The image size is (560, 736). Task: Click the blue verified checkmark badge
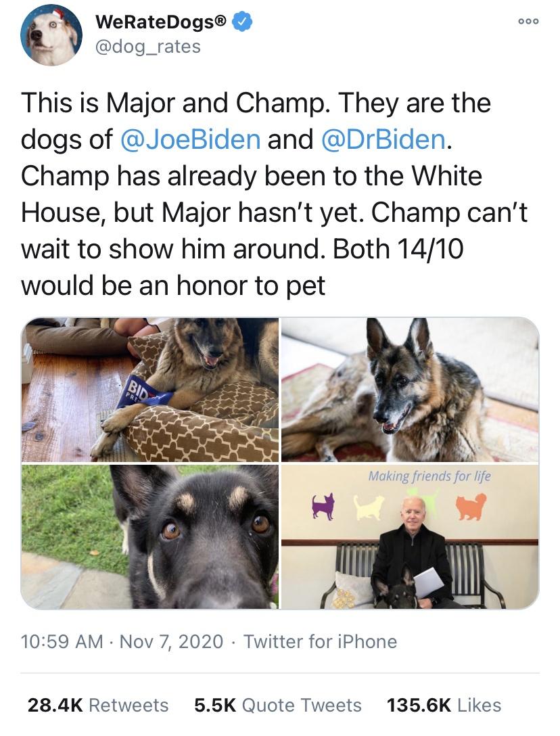pyautogui.click(x=241, y=23)
